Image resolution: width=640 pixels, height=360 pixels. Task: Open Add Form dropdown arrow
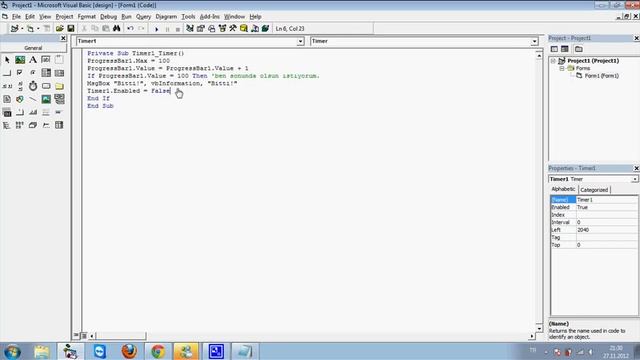[38, 29]
